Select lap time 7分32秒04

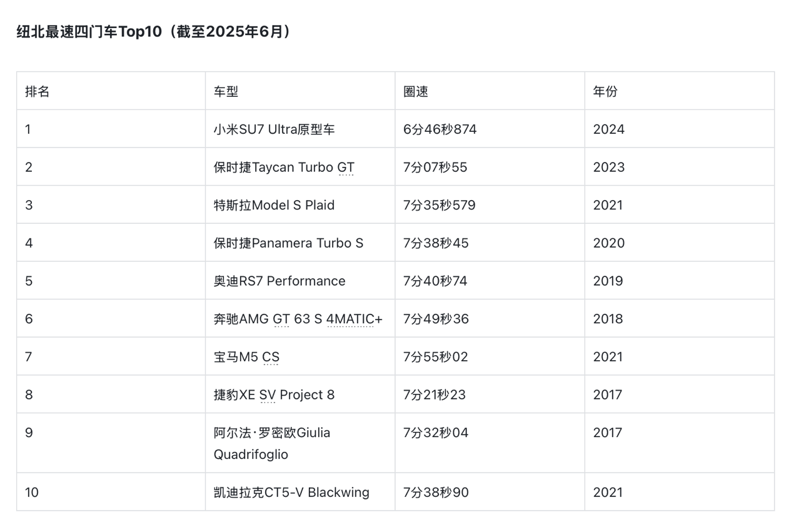[x=490, y=443]
